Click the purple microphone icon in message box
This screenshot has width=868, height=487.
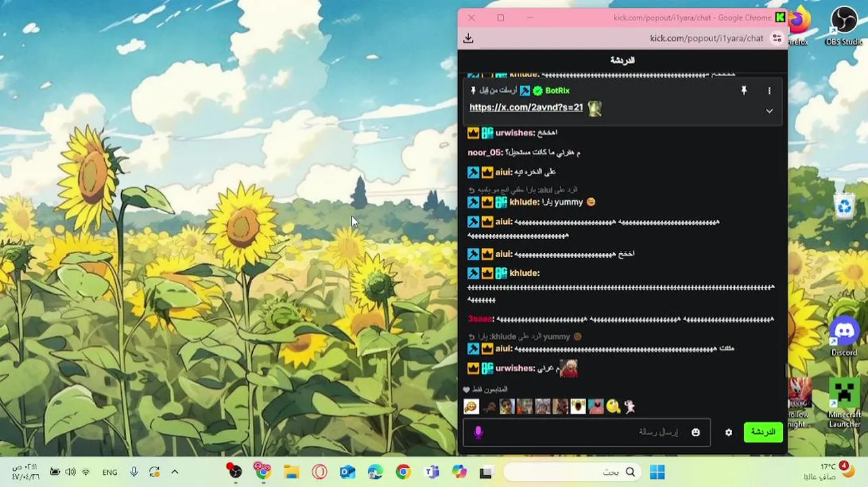pos(479,432)
